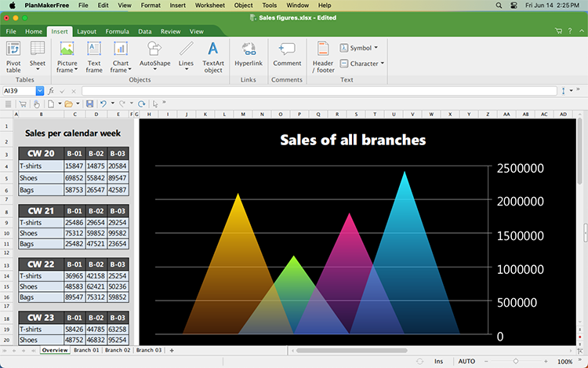Image resolution: width=588 pixels, height=368 pixels.
Task: Expand more toolbar items chevron
Action: pos(165,102)
